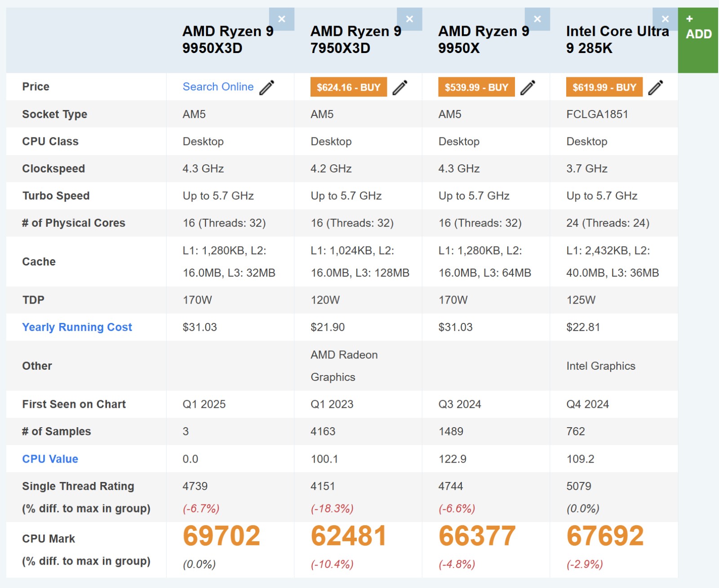Select AMD Ryzen 9 7950X3D heading
The height and width of the screenshot is (588, 719).
click(356, 40)
